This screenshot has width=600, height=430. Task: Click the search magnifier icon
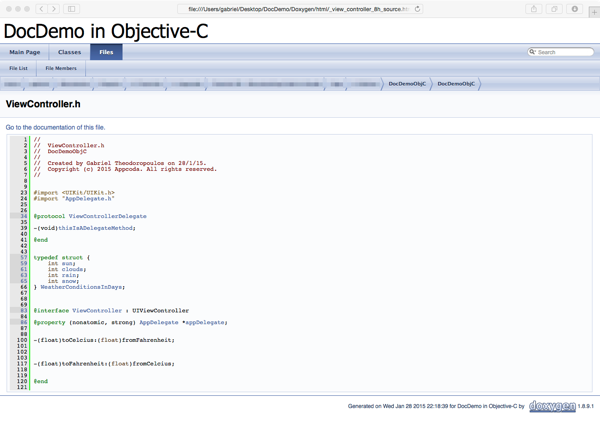(532, 52)
